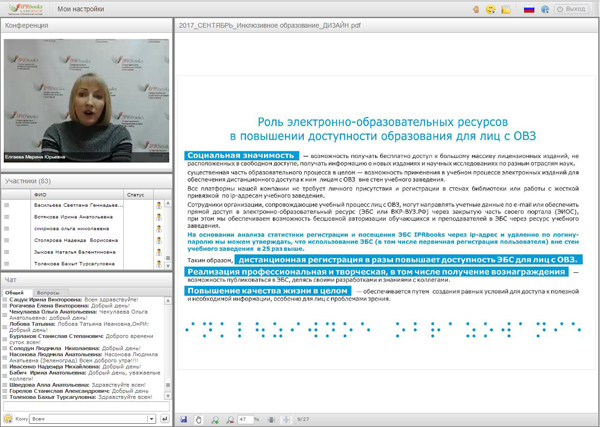Viewport: 600px width, 427px height.
Task: Click the Социальная значимость slide heading
Action: (241, 155)
